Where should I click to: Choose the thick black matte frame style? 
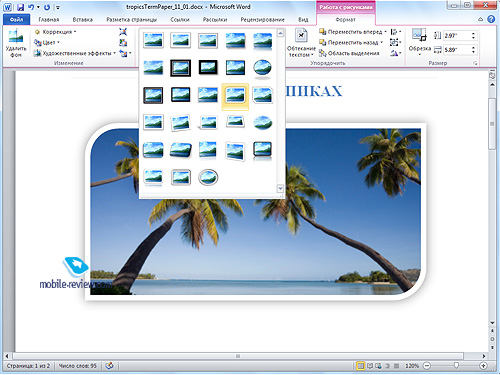[x=208, y=68]
